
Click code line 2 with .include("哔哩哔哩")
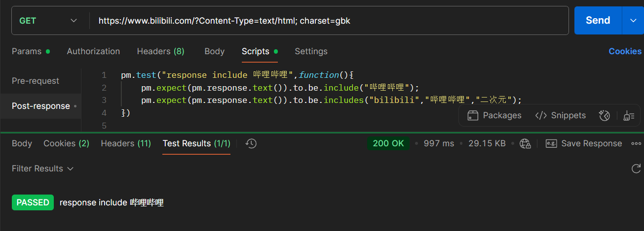(280, 88)
